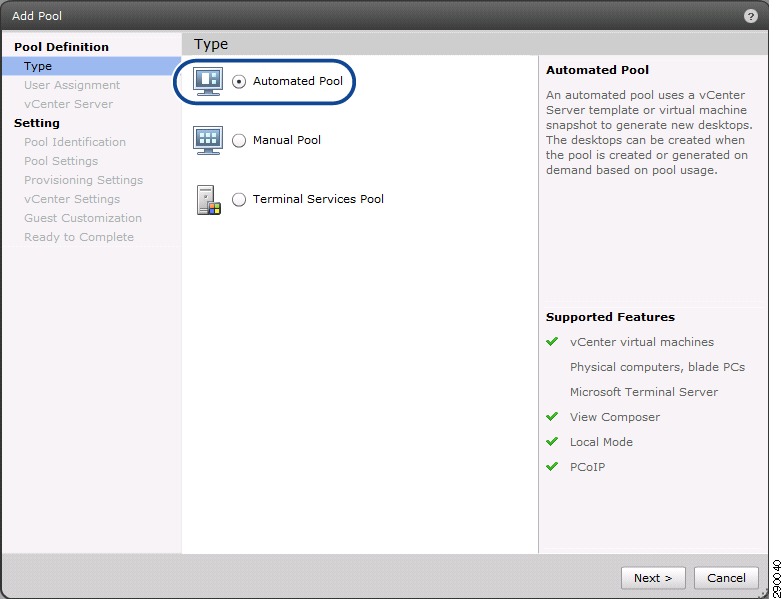Click the Physical computers, blade PCs feature
This screenshot has height=599, width=782.
click(x=657, y=367)
